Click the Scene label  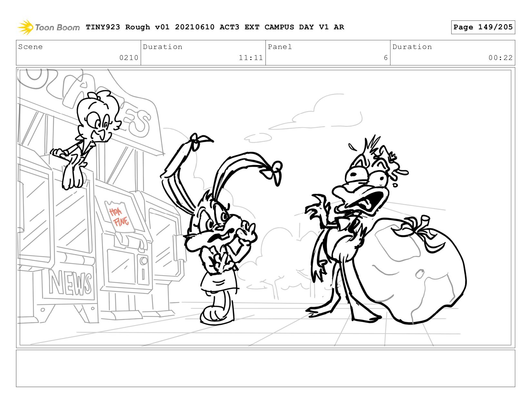[x=30, y=47]
